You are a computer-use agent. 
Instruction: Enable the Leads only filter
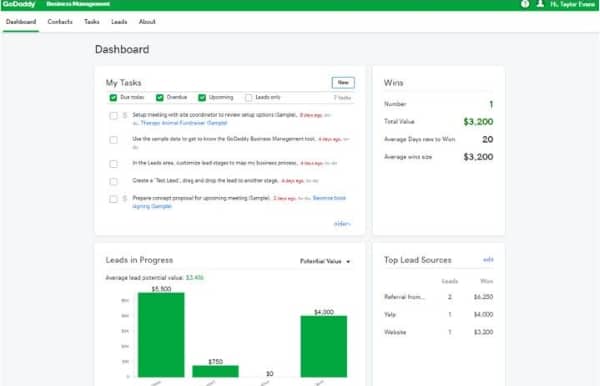(x=249, y=98)
